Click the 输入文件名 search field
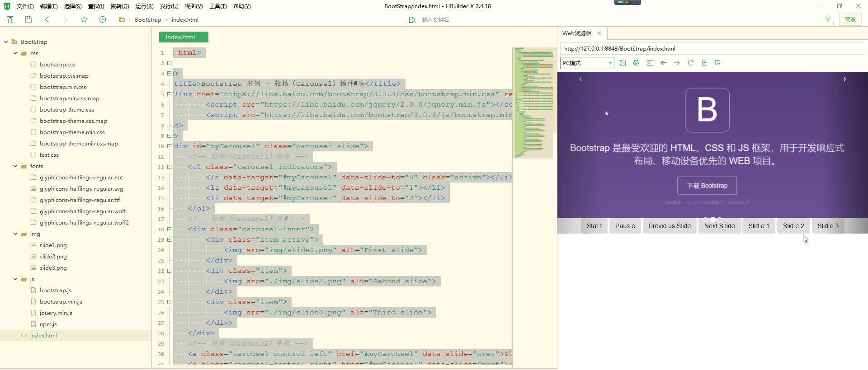 [619, 19]
